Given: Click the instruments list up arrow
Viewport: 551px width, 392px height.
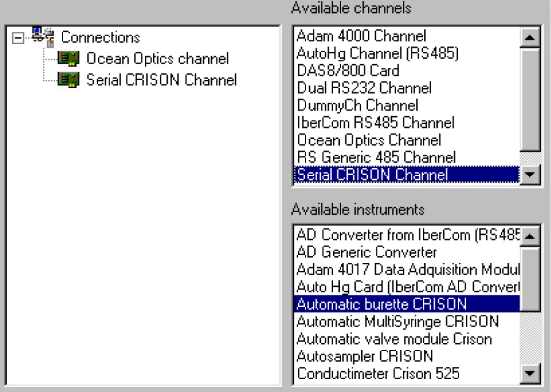Looking at the screenshot, I should pyautogui.click(x=530, y=236).
